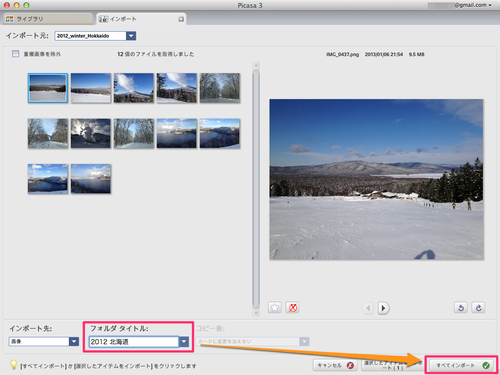Image resolution: width=500 pixels, height=375 pixels.
Task: Click the star icon below preview
Action: click(275, 307)
